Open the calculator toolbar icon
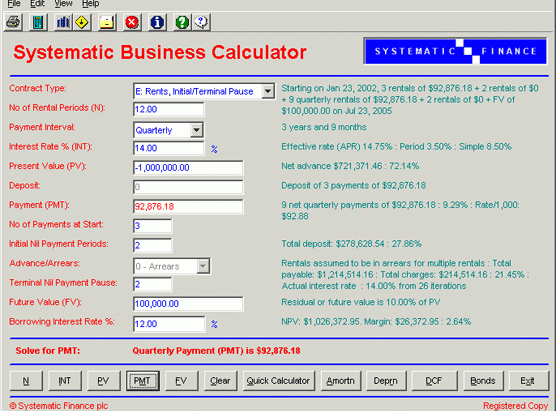 [x=38, y=22]
